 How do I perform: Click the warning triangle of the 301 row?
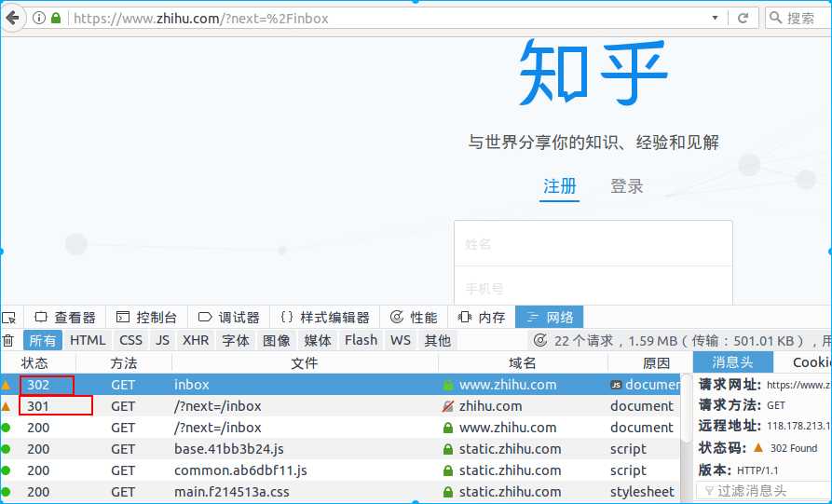[6, 406]
